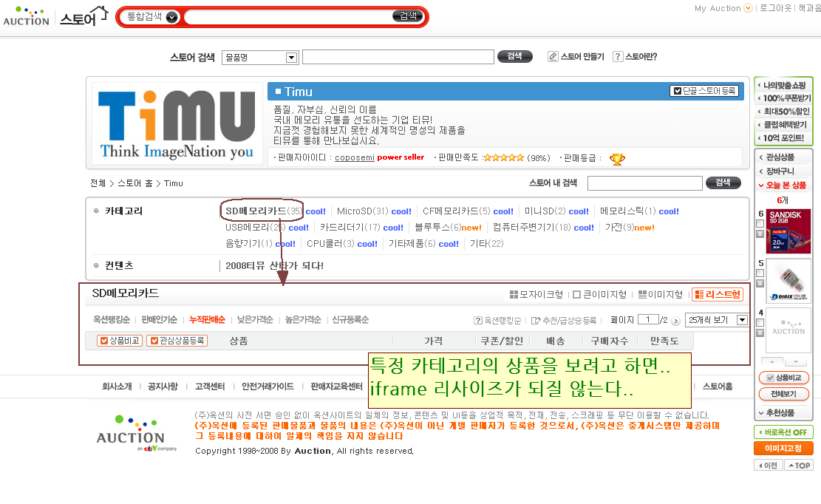The image size is (821, 504).
Task: Click the ◀이전 button
Action: (768, 466)
